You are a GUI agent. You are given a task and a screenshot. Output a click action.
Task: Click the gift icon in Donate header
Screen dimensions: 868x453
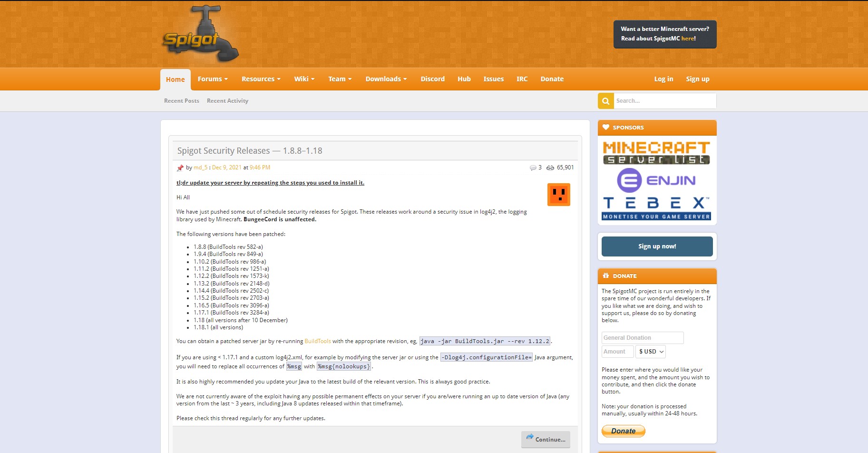click(605, 276)
